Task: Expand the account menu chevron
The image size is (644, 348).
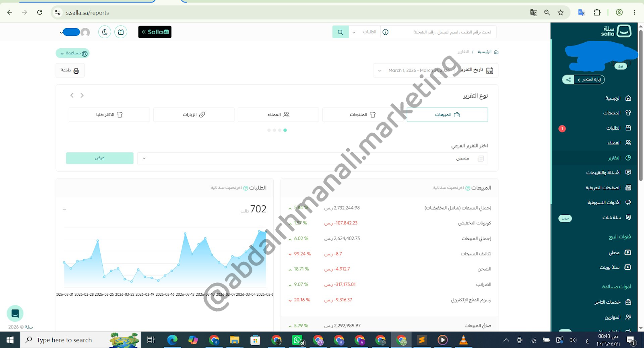Action: point(62,32)
